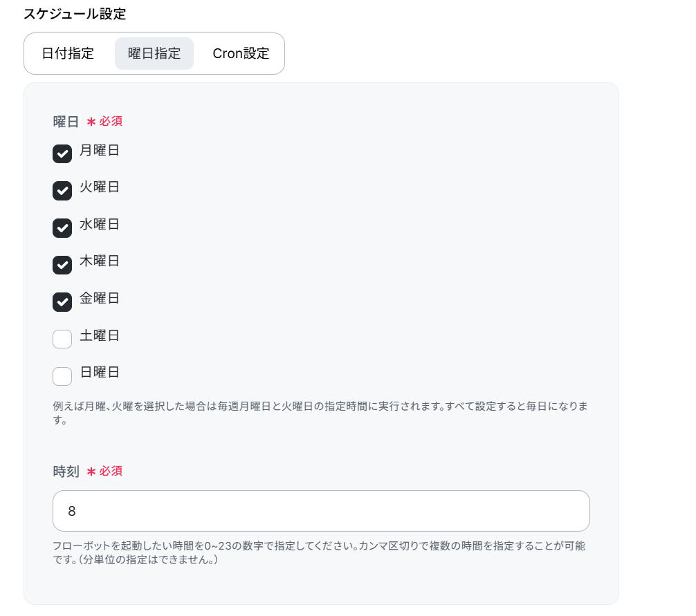Click the 時刻 input field containing 8
Screen dimensions: 696x616
click(x=321, y=511)
